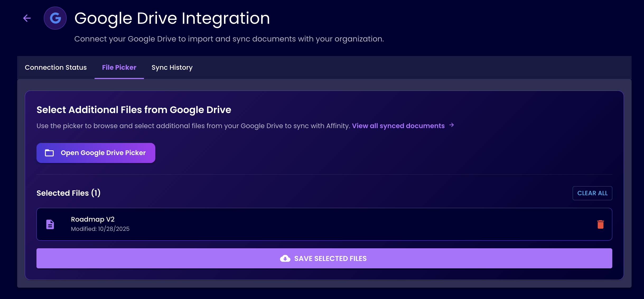644x299 pixels.
Task: Switch to the Connection Status tab
Action: [56, 67]
